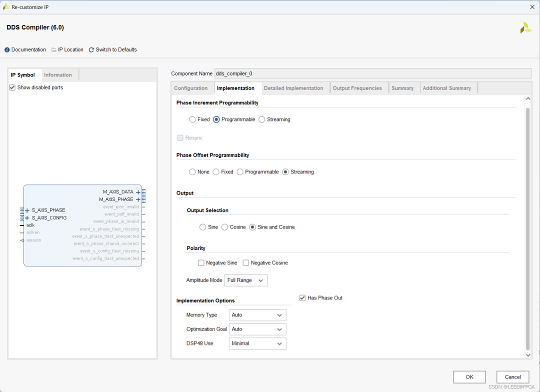Choose Cosine output selection
Screen dimensions: 540x392
pos(225,227)
